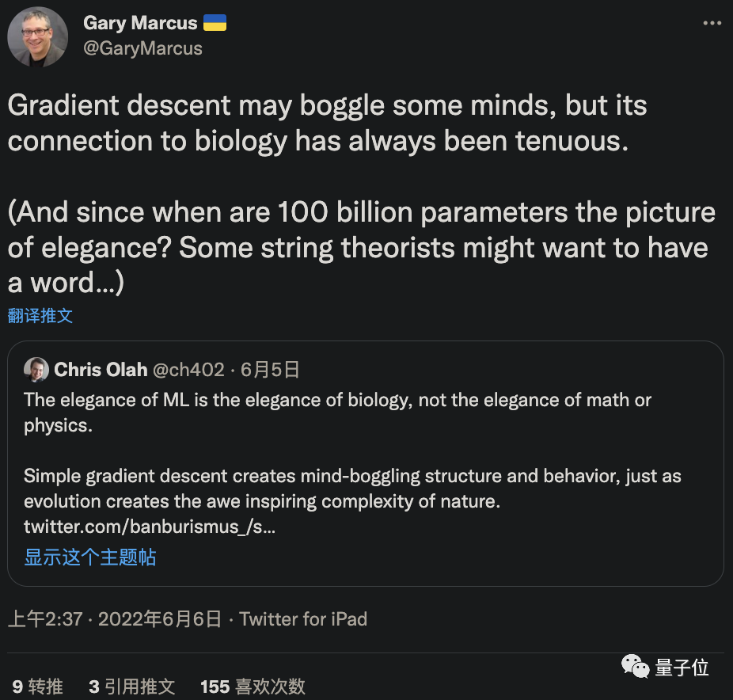Show the thread via 显示这个主题帖

(x=90, y=557)
